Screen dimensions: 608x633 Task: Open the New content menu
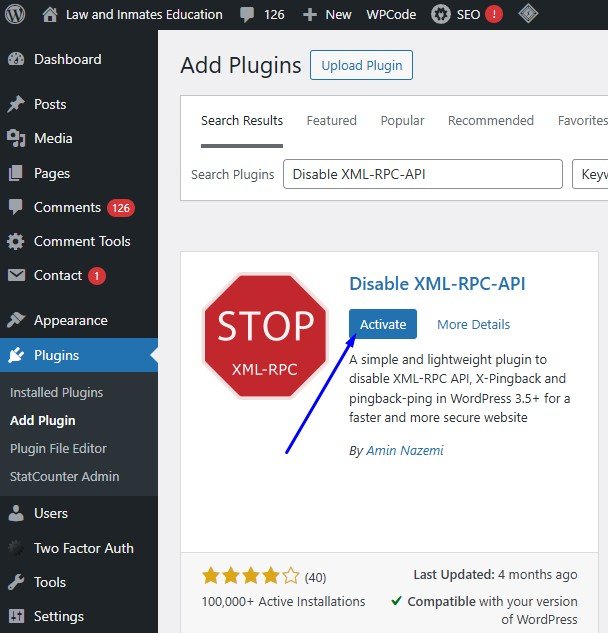tap(338, 15)
